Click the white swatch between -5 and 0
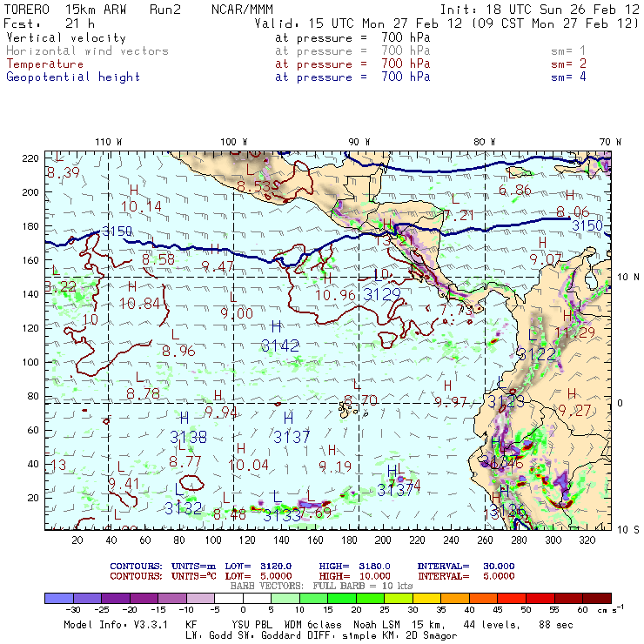Image resolution: width=644 pixels, height=644 pixels. 229,599
